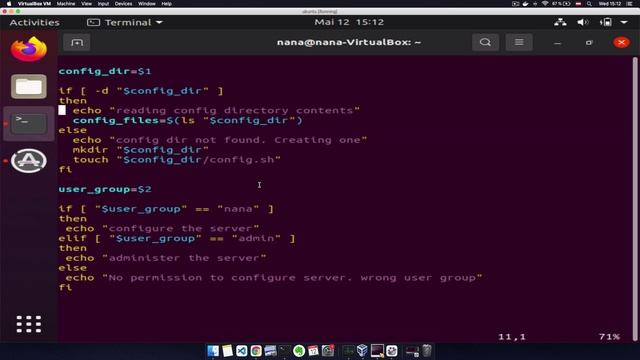The image size is (640, 360).
Task: Click the text 'configure the server'
Action: tap(180, 229)
